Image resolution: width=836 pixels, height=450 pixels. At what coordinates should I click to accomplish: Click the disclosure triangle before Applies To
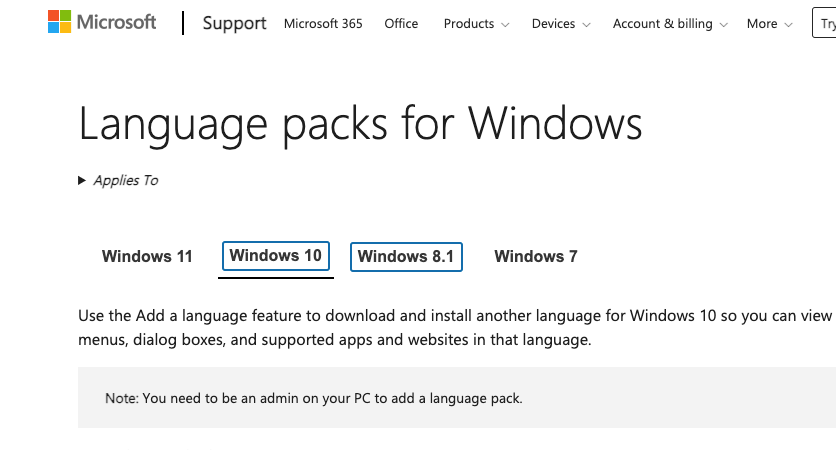tap(82, 181)
